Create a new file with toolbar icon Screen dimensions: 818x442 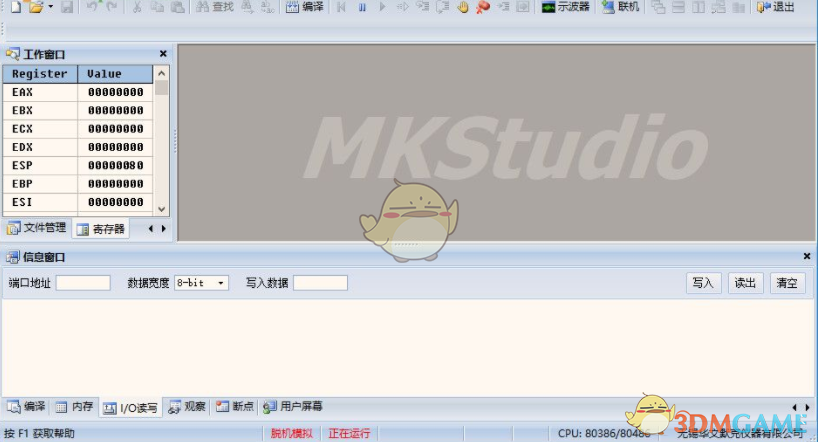tap(16, 7)
